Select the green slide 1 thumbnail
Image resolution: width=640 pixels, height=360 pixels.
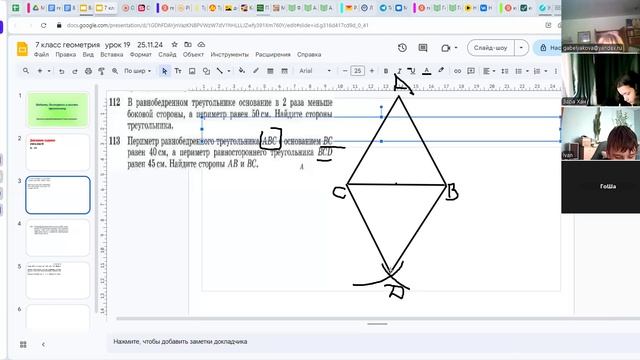click(58, 110)
